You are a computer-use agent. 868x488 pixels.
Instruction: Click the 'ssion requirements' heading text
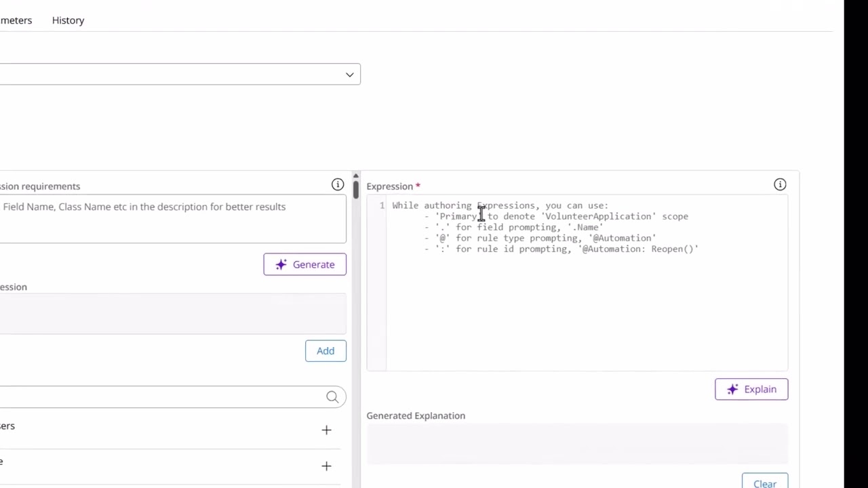(40, 186)
